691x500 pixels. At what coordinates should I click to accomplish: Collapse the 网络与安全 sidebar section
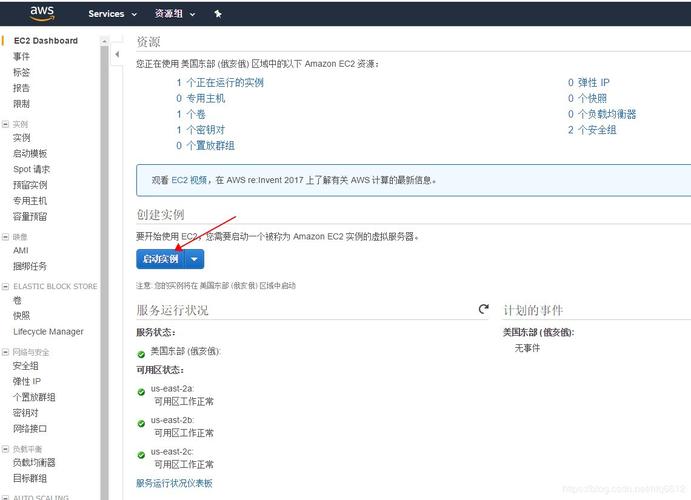click(x=5, y=352)
